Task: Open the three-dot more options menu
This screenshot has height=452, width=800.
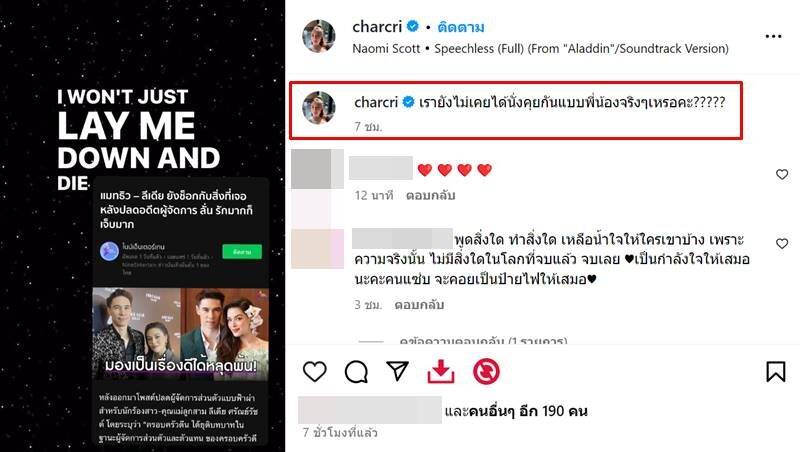Action: [773, 36]
